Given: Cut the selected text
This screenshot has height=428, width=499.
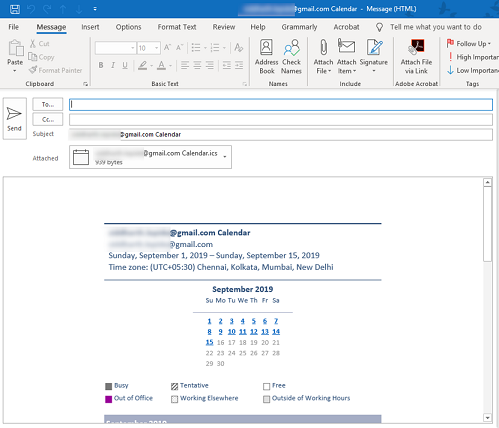Looking at the screenshot, I should point(39,44).
